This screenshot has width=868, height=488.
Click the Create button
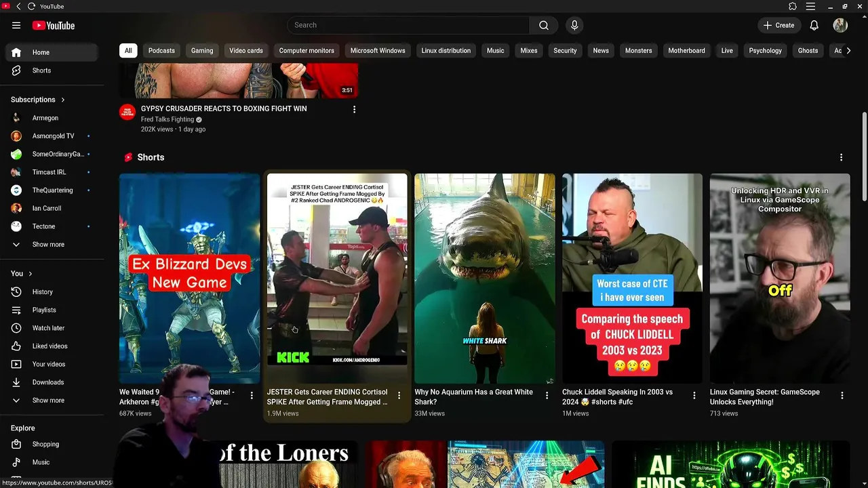point(778,25)
